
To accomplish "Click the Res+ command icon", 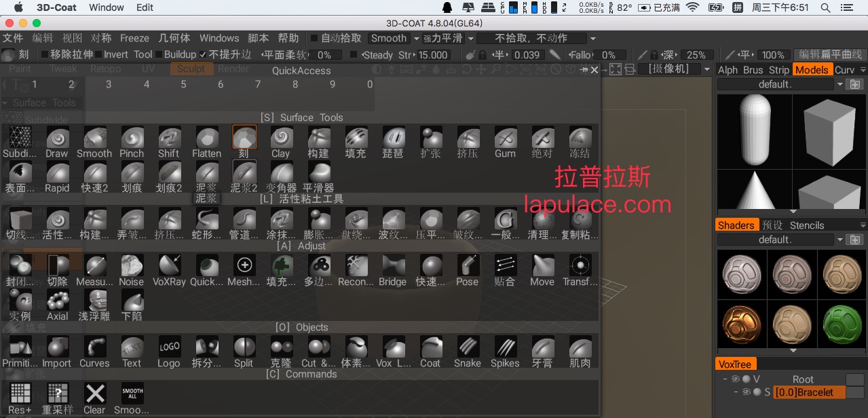I will click(20, 394).
